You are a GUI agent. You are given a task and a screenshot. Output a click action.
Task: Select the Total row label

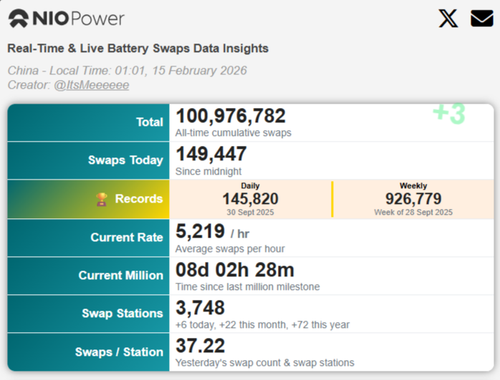(150, 122)
